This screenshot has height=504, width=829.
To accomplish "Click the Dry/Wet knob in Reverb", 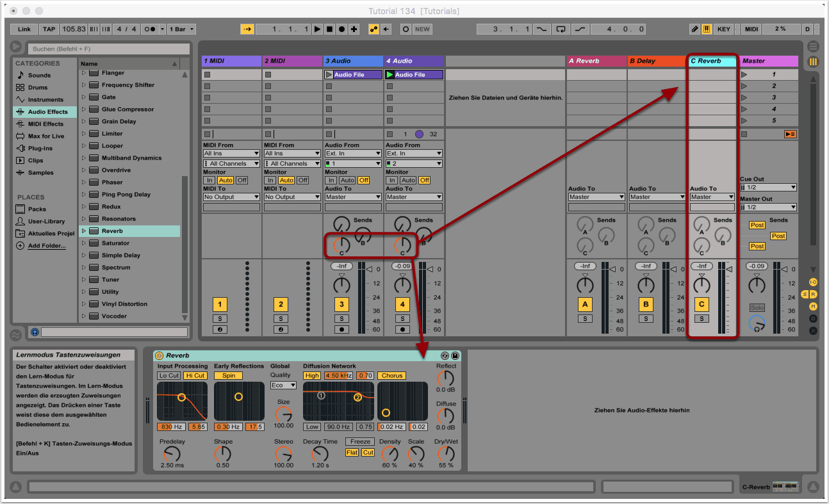I will click(445, 454).
